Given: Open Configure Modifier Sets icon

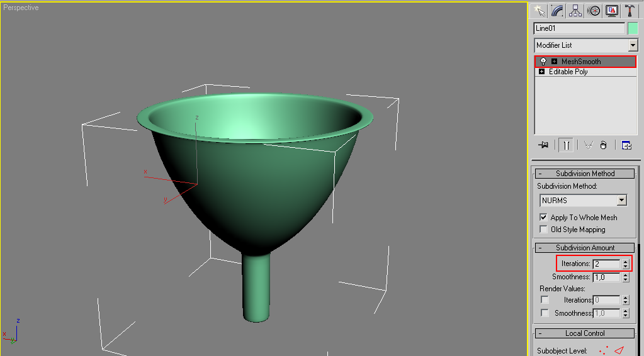Looking at the screenshot, I should [x=626, y=145].
